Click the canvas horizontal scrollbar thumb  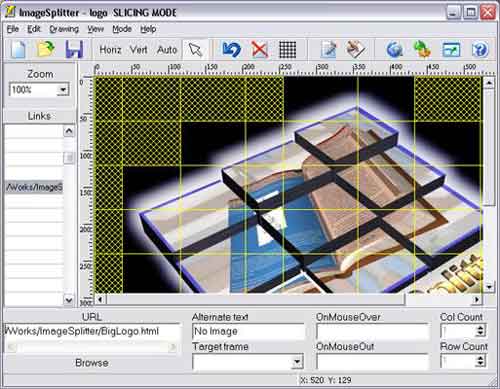point(256,299)
